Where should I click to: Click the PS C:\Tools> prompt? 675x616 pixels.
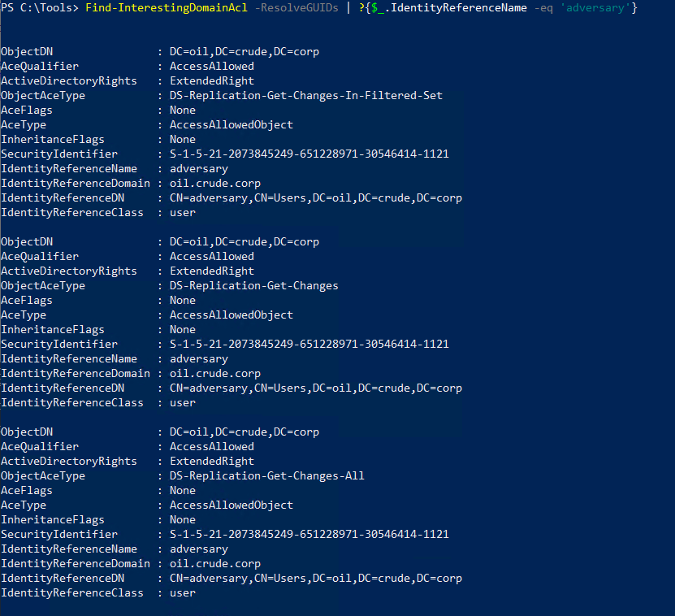point(40,8)
